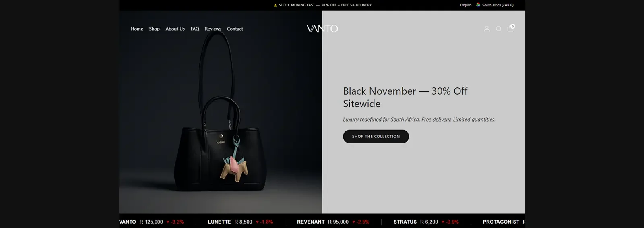Click the black handbag hero image
The height and width of the screenshot is (228, 644).
tap(221, 112)
